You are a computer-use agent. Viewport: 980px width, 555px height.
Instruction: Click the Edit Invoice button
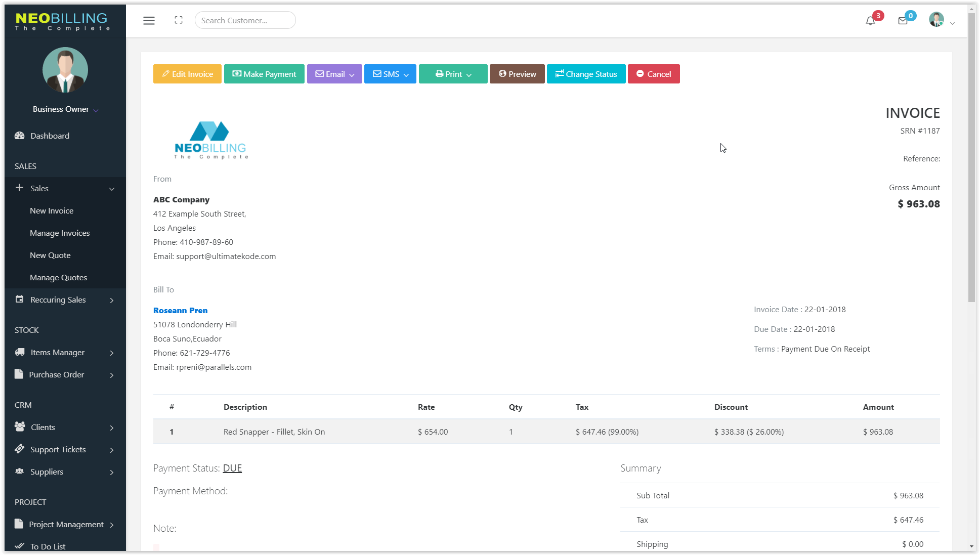coord(187,74)
